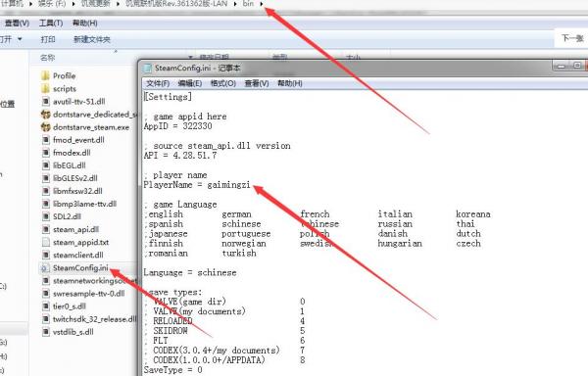The width and height of the screenshot is (588, 376).
Task: Open Notepad 文件(F) menu
Action: (158, 83)
